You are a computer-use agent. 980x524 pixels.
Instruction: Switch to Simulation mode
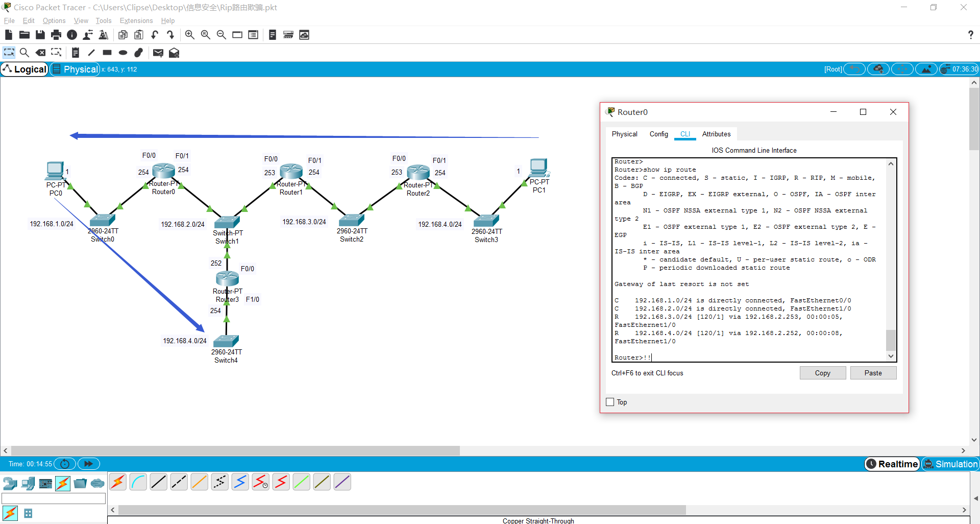tap(950, 464)
